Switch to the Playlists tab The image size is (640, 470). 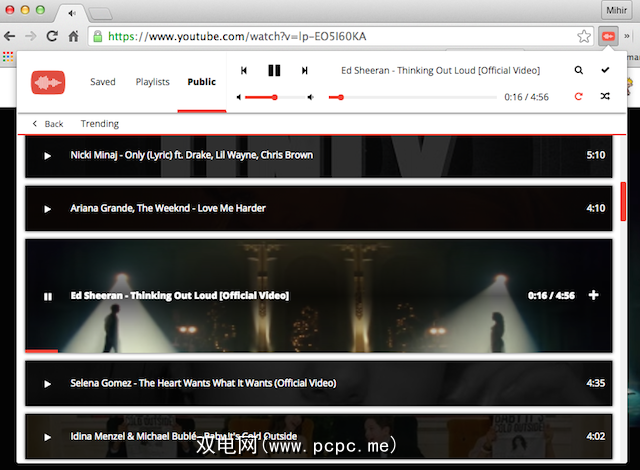153,82
